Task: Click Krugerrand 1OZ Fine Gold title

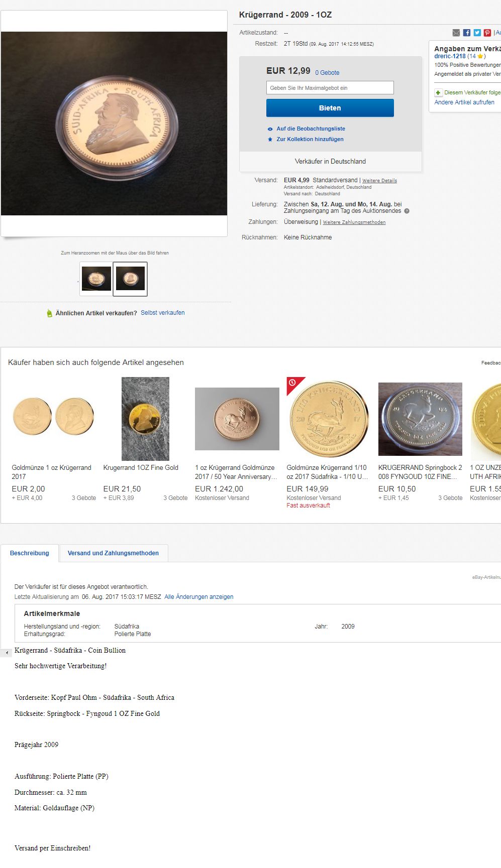Action: pyautogui.click(x=141, y=467)
